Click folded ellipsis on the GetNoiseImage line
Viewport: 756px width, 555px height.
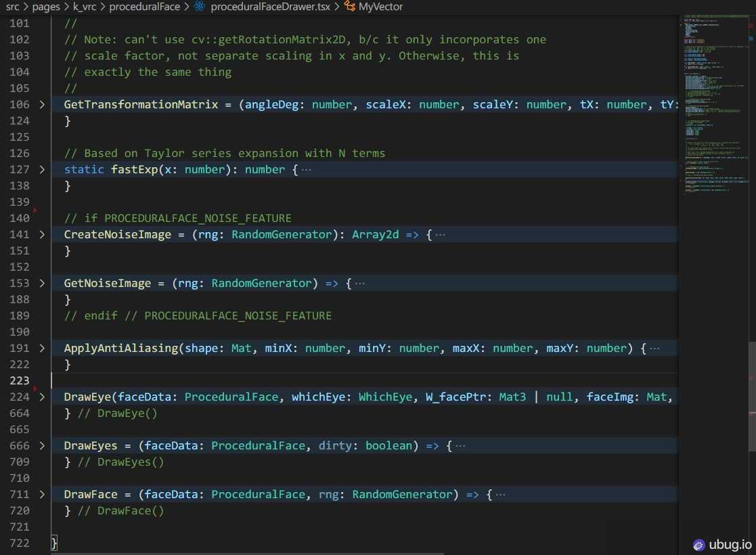pos(359,284)
